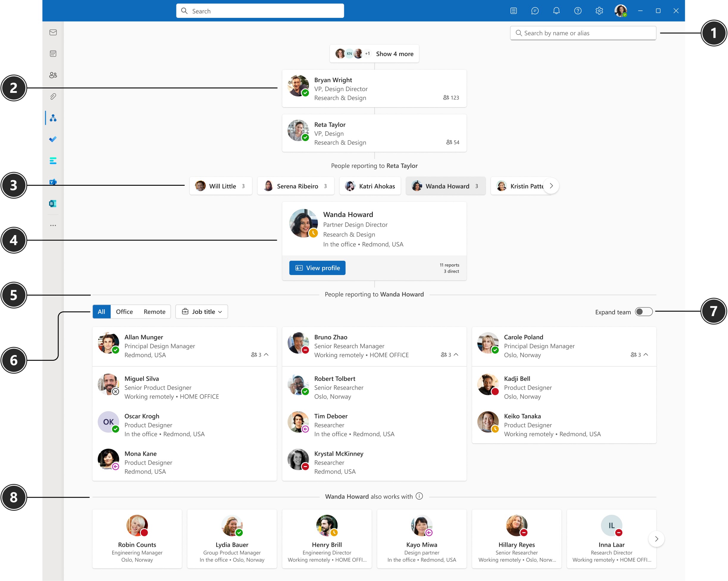Image resolution: width=728 pixels, height=581 pixels.
Task: Open the Job title dropdown filter
Action: pos(201,311)
